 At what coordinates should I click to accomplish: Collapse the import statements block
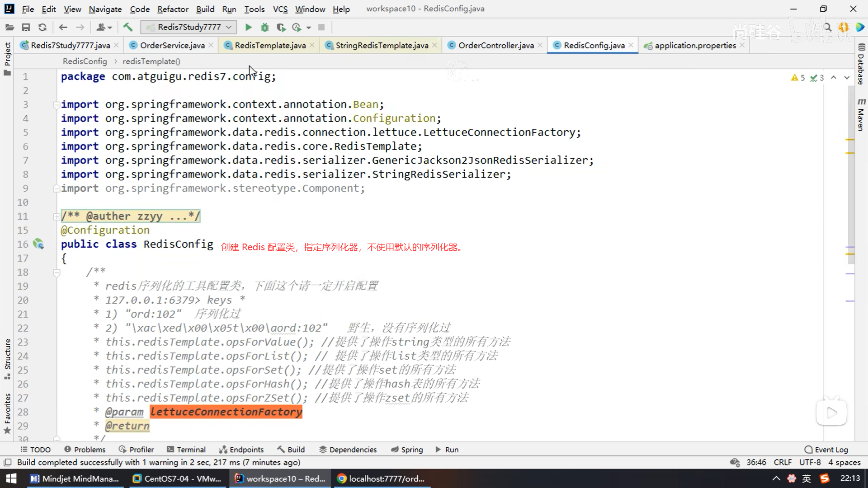coord(57,105)
